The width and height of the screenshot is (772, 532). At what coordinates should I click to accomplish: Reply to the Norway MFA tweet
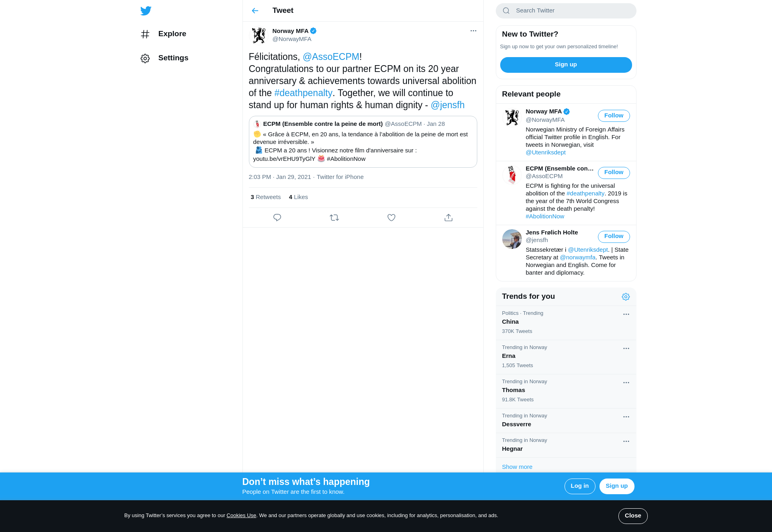[277, 218]
